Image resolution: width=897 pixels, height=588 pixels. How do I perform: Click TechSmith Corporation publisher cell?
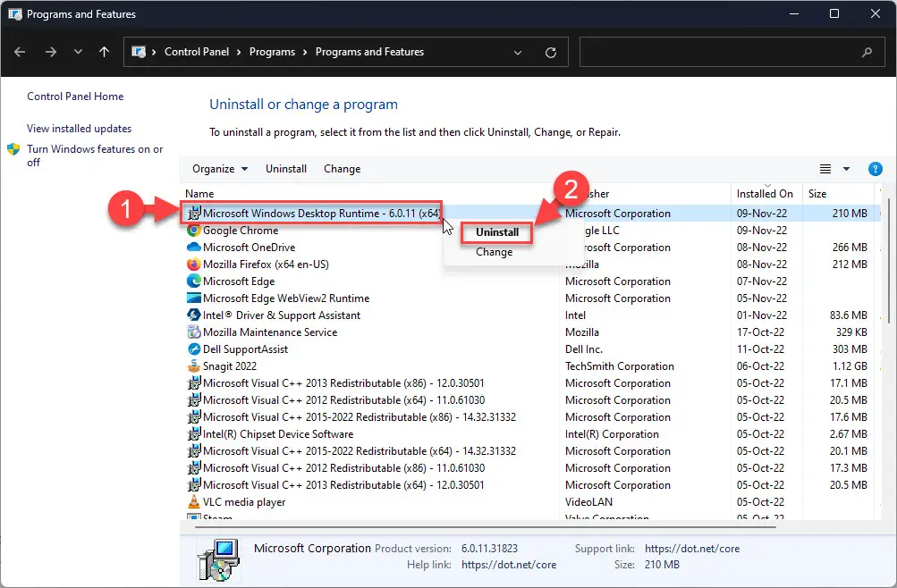(620, 366)
